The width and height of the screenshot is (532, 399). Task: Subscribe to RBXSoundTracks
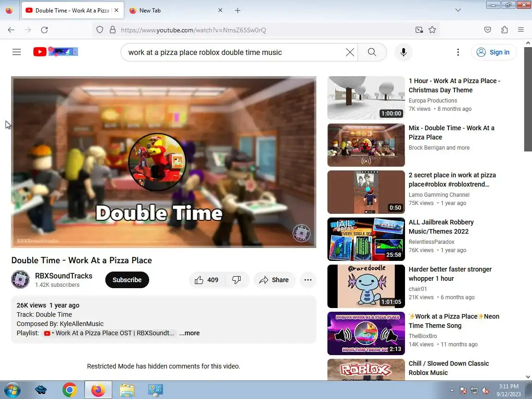pyautogui.click(x=127, y=280)
